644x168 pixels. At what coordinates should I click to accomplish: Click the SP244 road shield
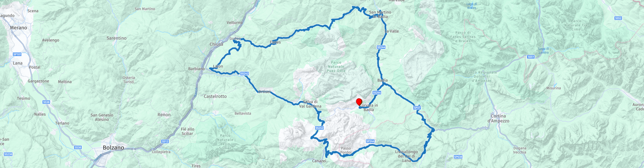point(370,141)
